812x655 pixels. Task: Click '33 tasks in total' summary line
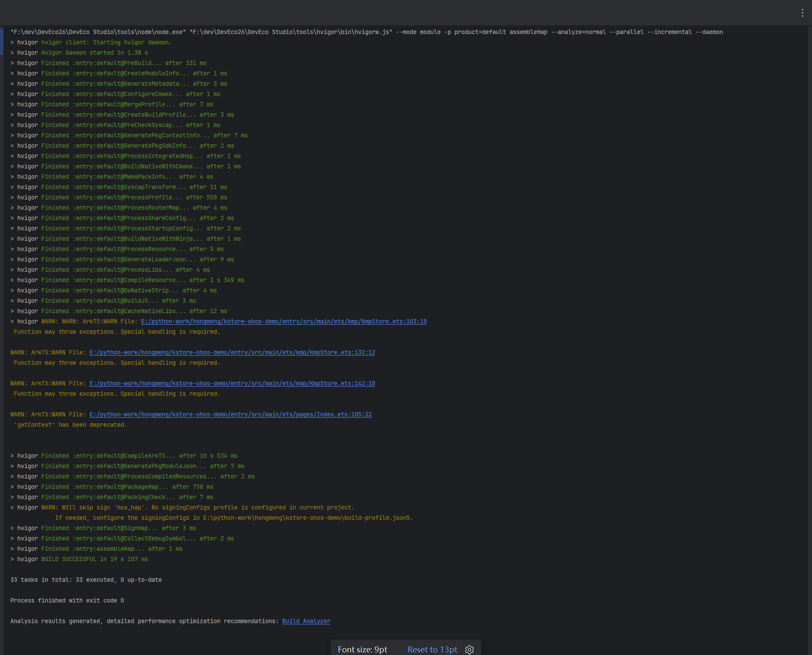(x=86, y=580)
